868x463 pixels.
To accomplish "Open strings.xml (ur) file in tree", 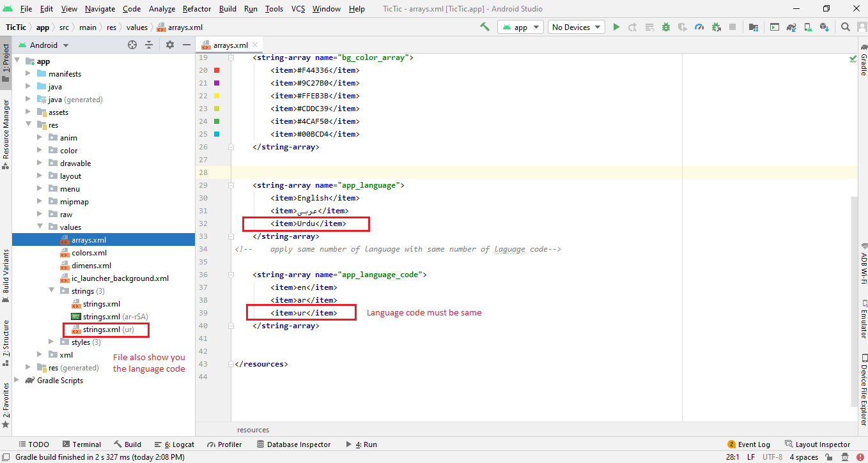I will [101, 330].
